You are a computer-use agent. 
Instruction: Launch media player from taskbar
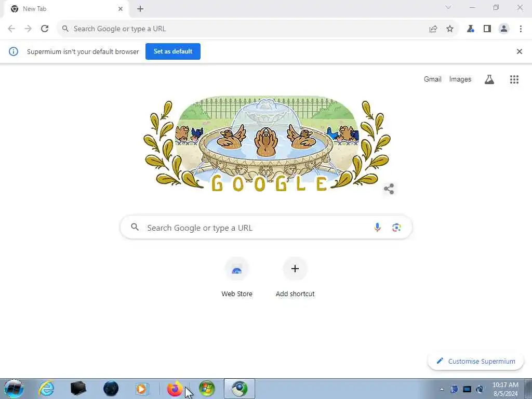142,389
